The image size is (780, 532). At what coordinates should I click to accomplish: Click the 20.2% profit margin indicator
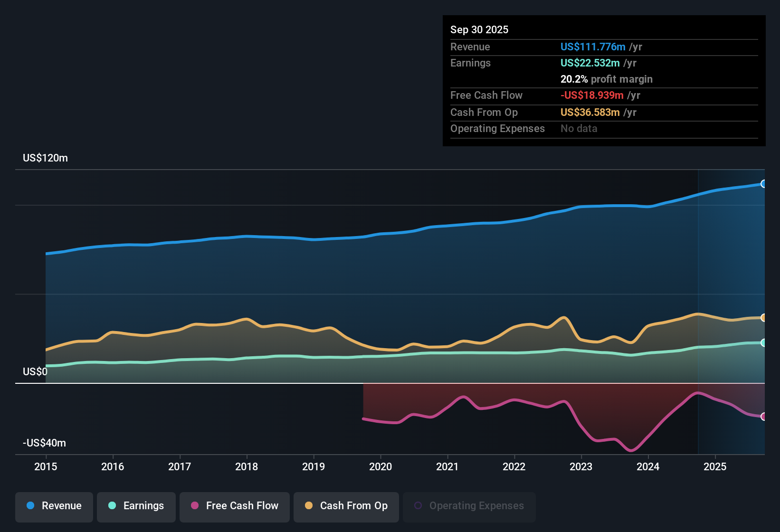[606, 79]
